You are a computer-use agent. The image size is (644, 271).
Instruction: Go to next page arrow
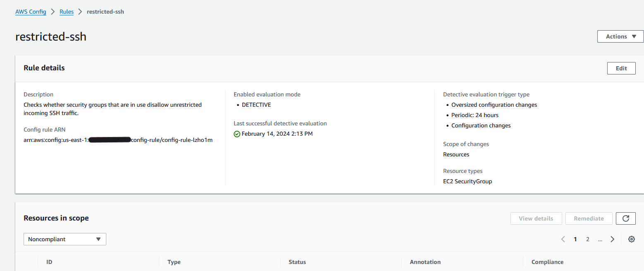click(x=612, y=239)
